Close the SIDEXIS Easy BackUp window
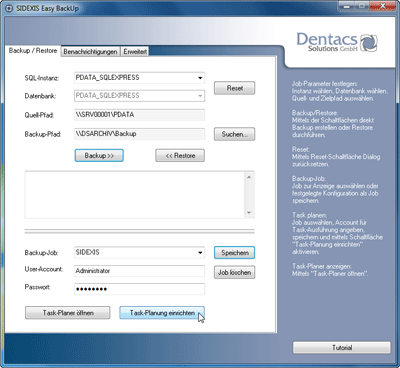Image resolution: width=400 pixels, height=368 pixels. tap(383, 6)
